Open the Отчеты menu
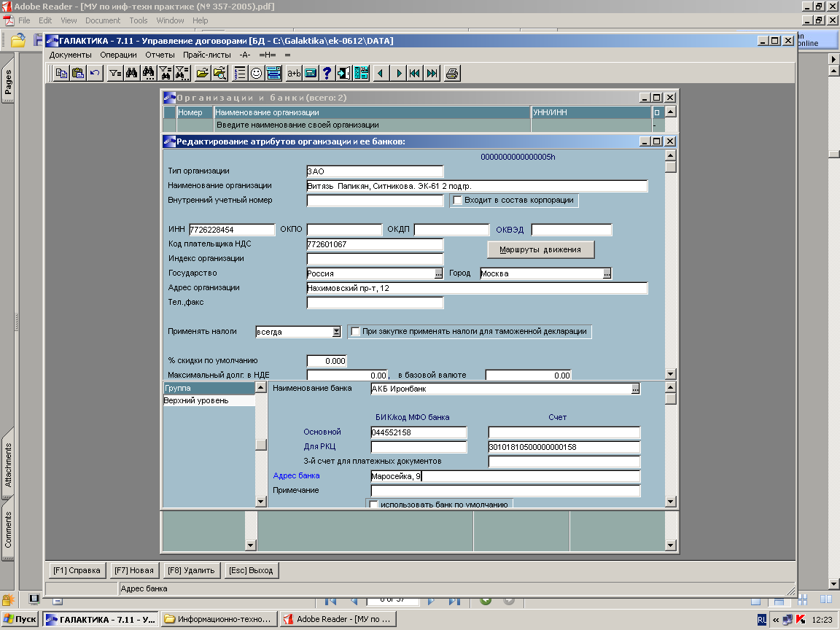The width and height of the screenshot is (840, 630). (160, 55)
